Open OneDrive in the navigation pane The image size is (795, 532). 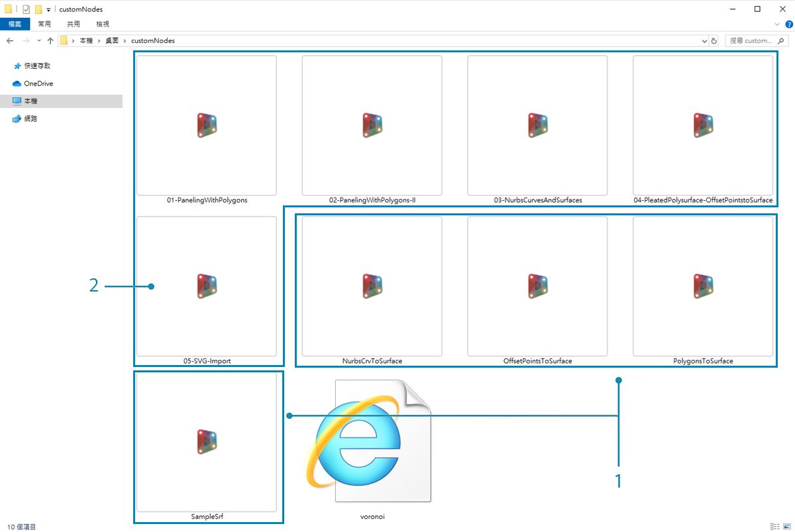click(x=33, y=83)
